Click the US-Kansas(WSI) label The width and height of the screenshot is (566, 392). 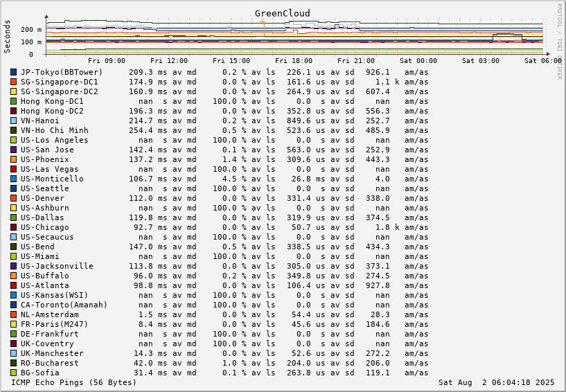55,295
